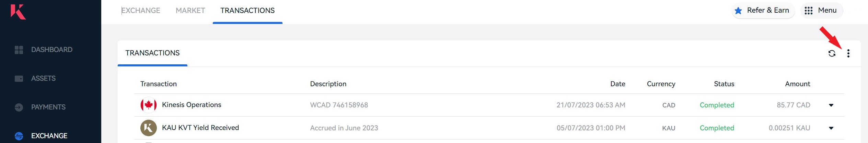
Task: Open the Assets wallet icon
Action: click(19, 79)
